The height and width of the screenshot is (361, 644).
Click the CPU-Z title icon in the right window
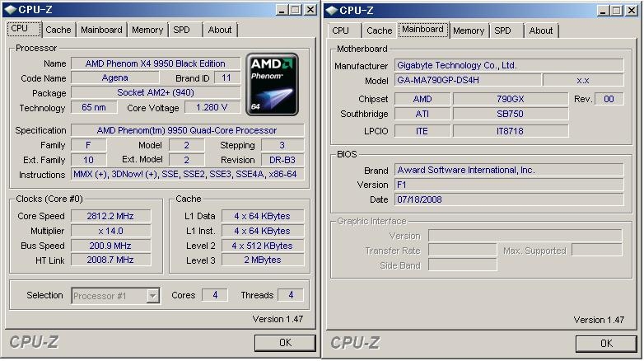[331, 11]
